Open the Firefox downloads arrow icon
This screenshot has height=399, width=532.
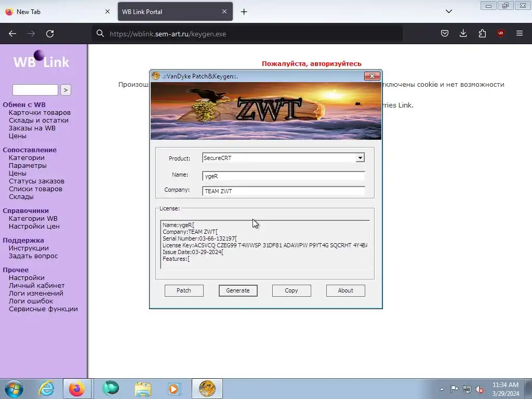pos(463,33)
